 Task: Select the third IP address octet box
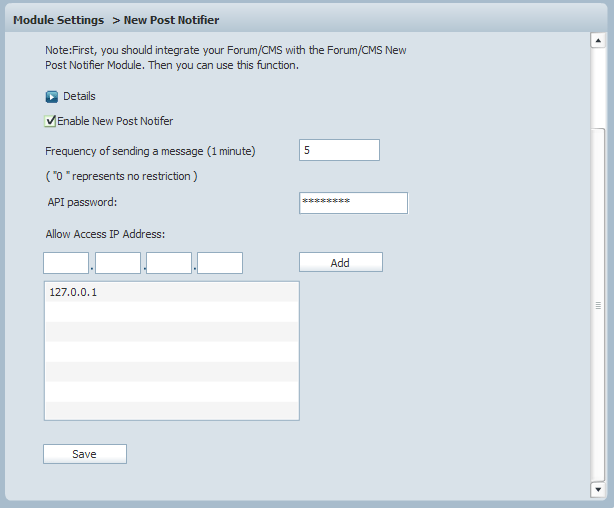click(x=169, y=263)
